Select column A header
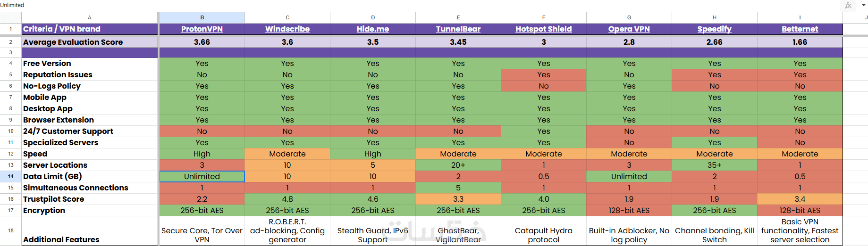The image size is (868, 246). pos(90,17)
